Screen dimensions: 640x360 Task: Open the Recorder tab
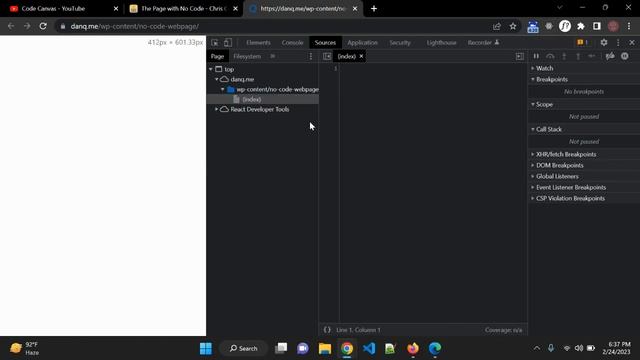483,42
